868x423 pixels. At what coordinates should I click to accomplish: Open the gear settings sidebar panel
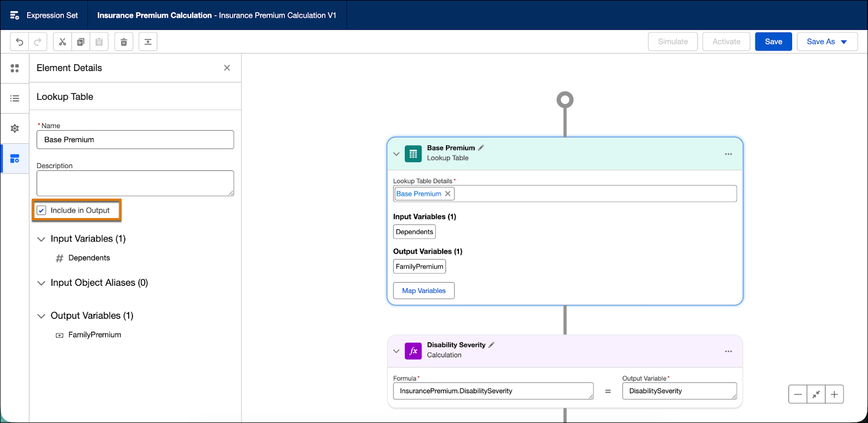(15, 129)
